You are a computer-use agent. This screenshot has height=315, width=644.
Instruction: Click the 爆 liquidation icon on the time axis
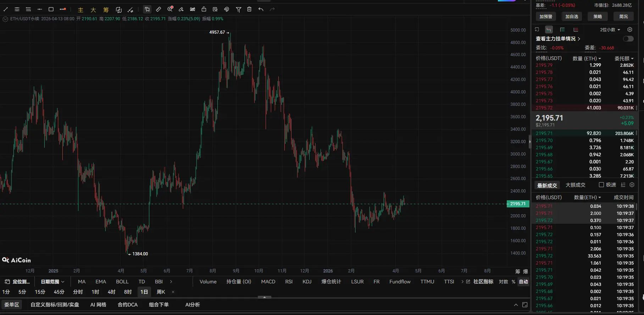526,271
